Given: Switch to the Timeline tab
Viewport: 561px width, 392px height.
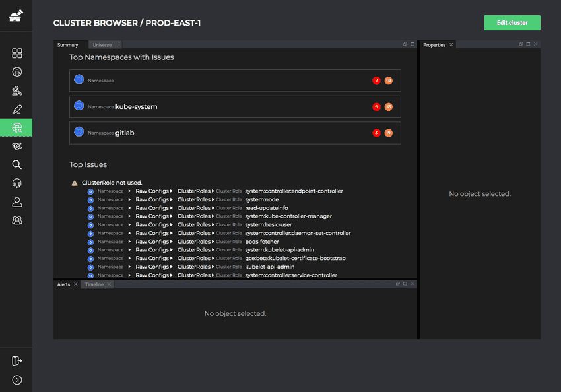Looking at the screenshot, I should tap(94, 284).
